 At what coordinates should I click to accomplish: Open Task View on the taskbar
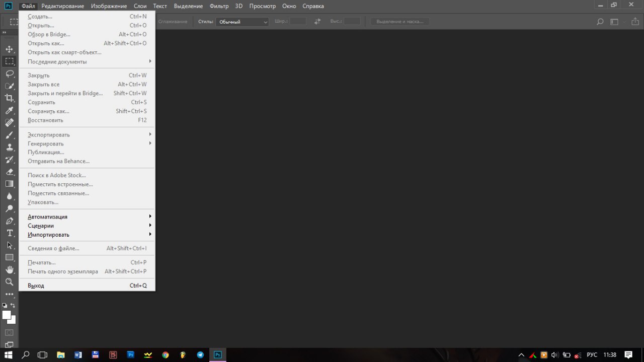[x=42, y=354]
